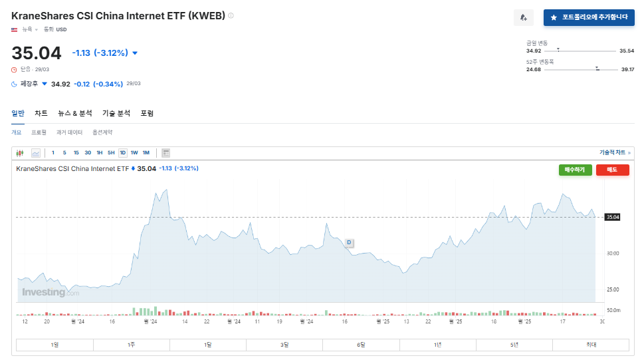This screenshot has height=360, width=644.
Task: Select the 최대 time range
Action: coord(591,345)
